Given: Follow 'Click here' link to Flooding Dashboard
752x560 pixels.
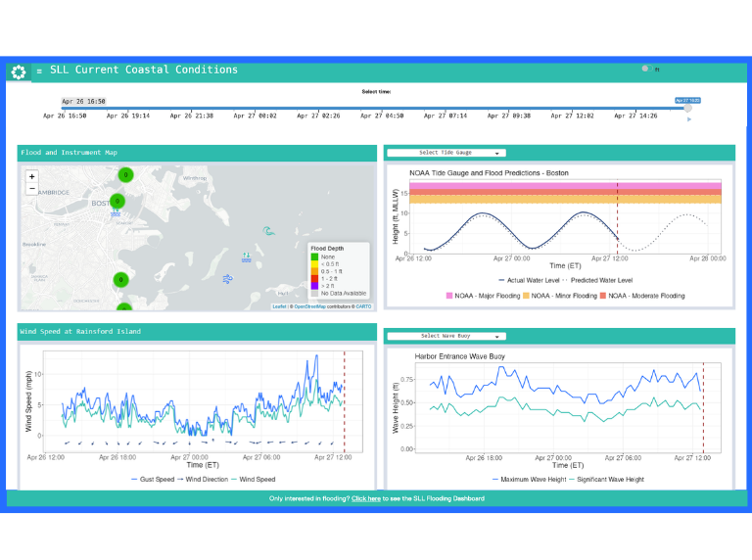Looking at the screenshot, I should pos(366,498).
